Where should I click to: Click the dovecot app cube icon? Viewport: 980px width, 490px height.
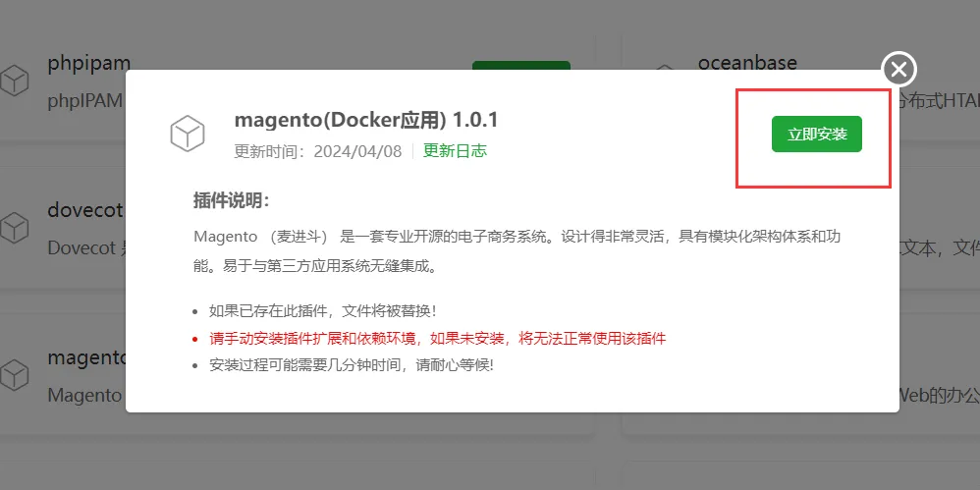[15, 228]
